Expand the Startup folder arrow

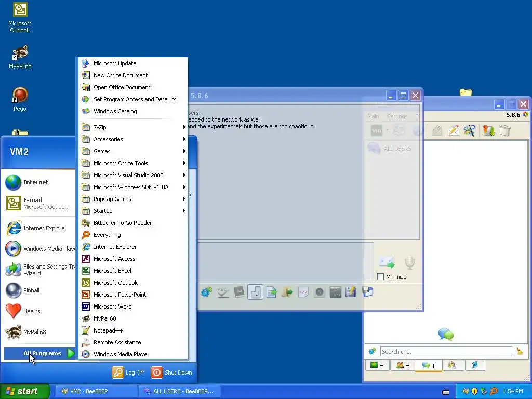[x=184, y=211]
